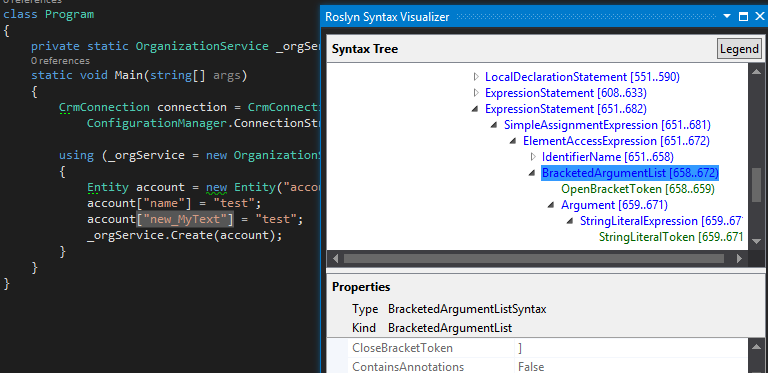Click the ContainsAnnotations value False

tap(531, 367)
